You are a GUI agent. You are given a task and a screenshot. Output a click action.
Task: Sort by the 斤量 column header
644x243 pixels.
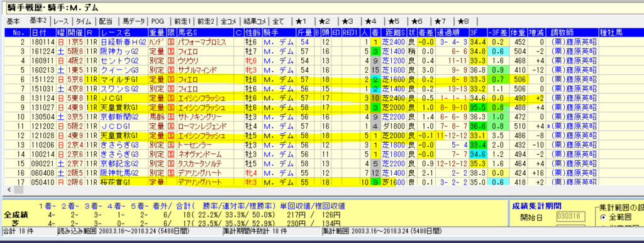[x=304, y=33]
